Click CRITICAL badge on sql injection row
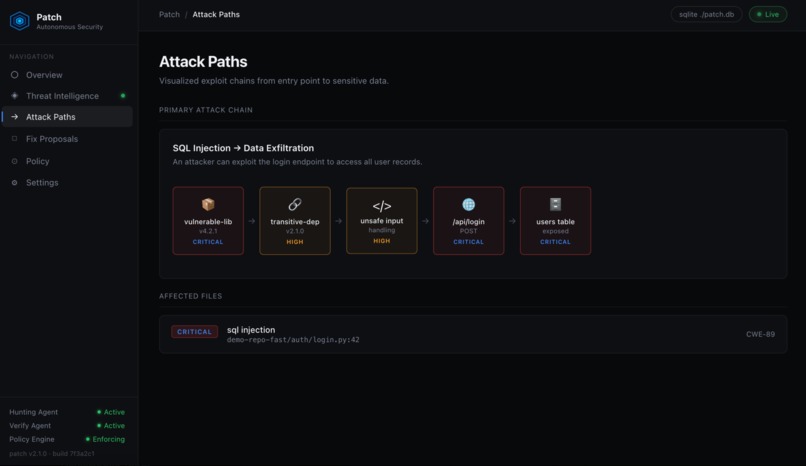 (x=194, y=332)
